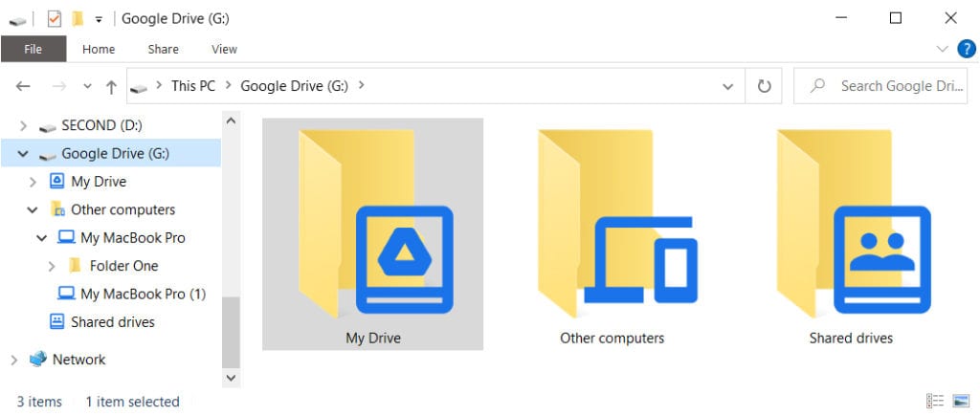Select Folder One in the navigation pane
The image size is (980, 416).
123,266
